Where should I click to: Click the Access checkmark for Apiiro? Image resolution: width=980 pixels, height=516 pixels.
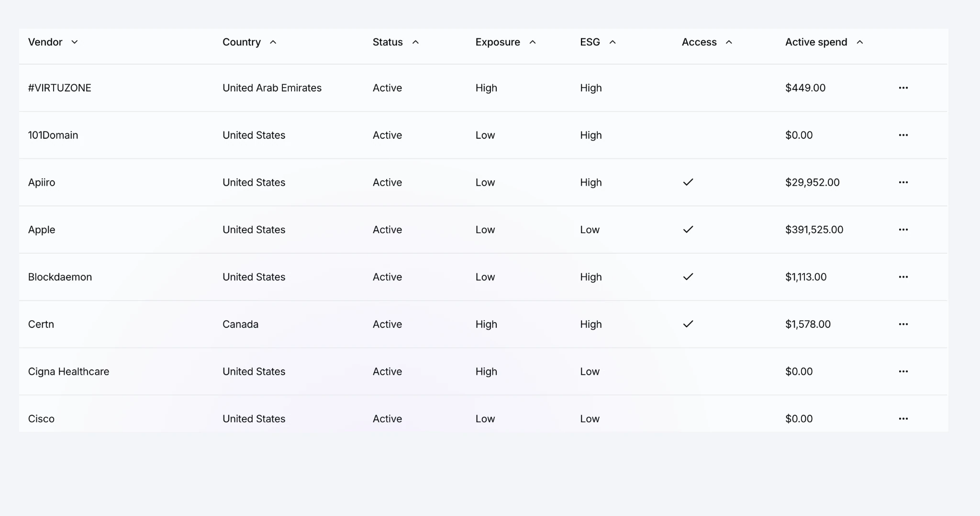click(688, 182)
